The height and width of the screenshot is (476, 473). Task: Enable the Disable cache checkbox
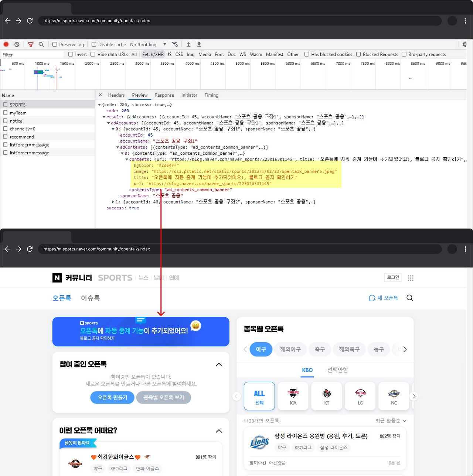[94, 44]
